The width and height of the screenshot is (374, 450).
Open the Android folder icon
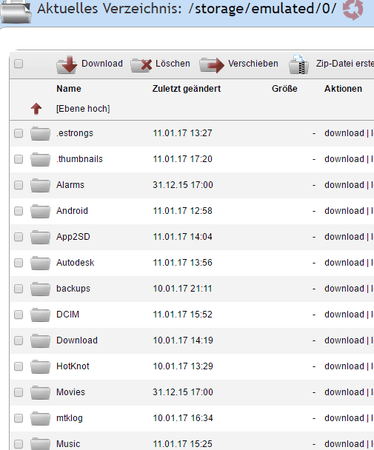tap(40, 211)
